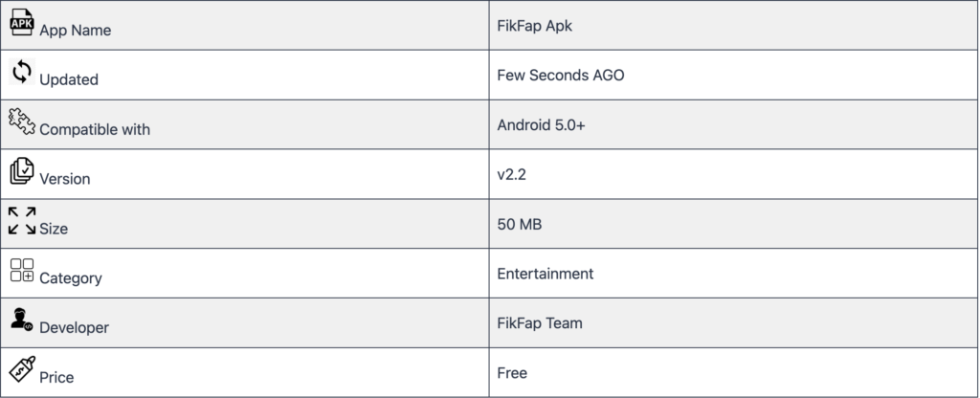This screenshot has width=980, height=398.
Task: Click the FikFap Apk value cell
Action: tap(534, 25)
